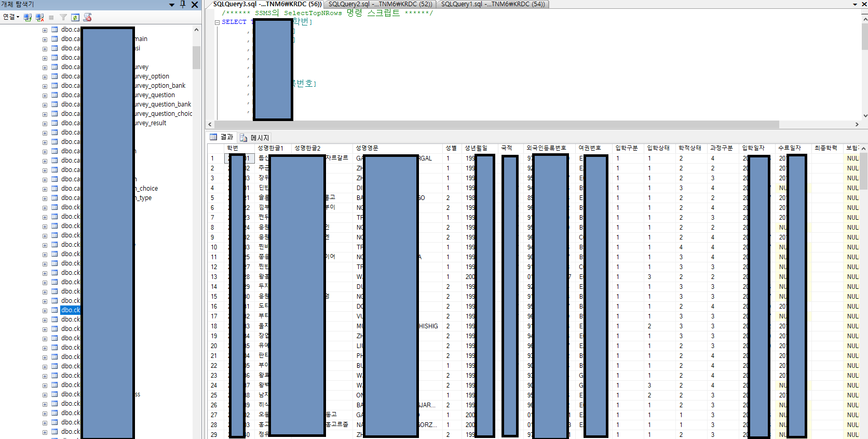Click the table icon of highlighted dbo.ck row

(55, 310)
